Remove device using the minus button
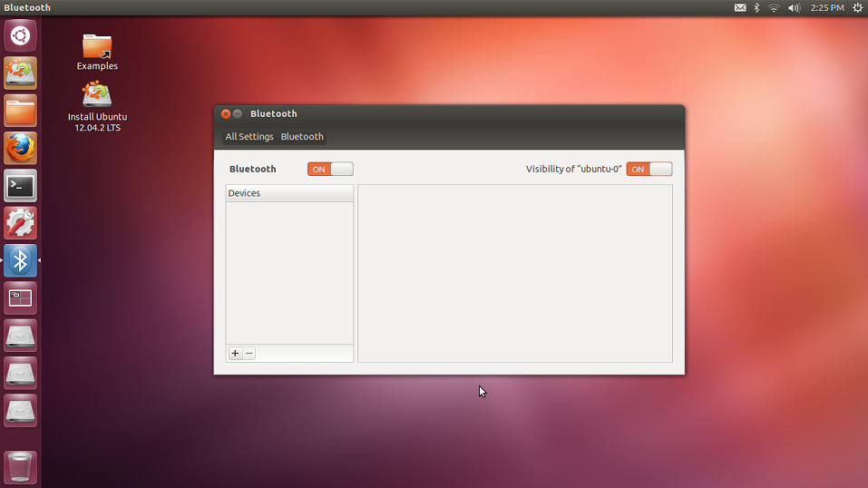Screen dimensions: 868x488 coord(249,354)
